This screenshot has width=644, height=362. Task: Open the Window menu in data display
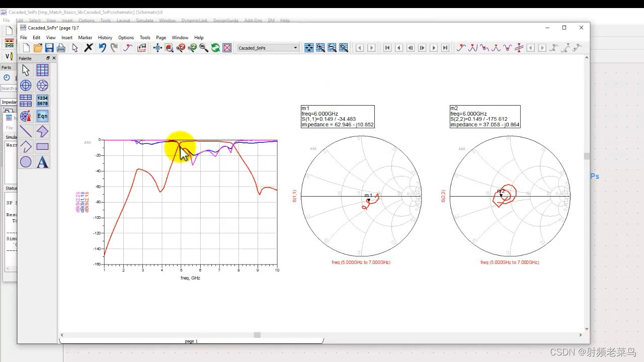pos(180,38)
